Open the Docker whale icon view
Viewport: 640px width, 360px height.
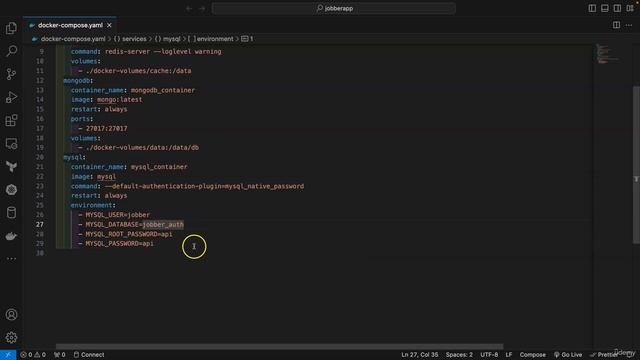(11, 236)
